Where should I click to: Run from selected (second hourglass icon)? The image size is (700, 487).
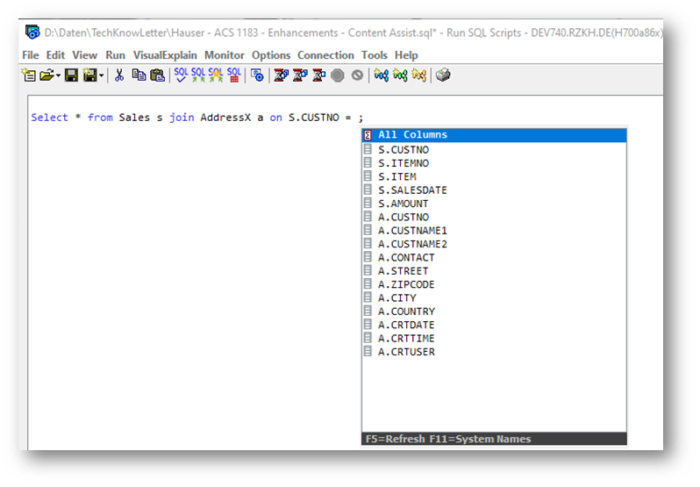[x=300, y=75]
